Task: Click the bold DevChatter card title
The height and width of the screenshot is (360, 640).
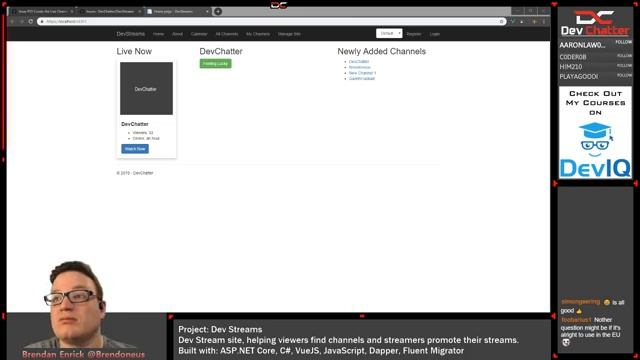Action: click(x=135, y=124)
